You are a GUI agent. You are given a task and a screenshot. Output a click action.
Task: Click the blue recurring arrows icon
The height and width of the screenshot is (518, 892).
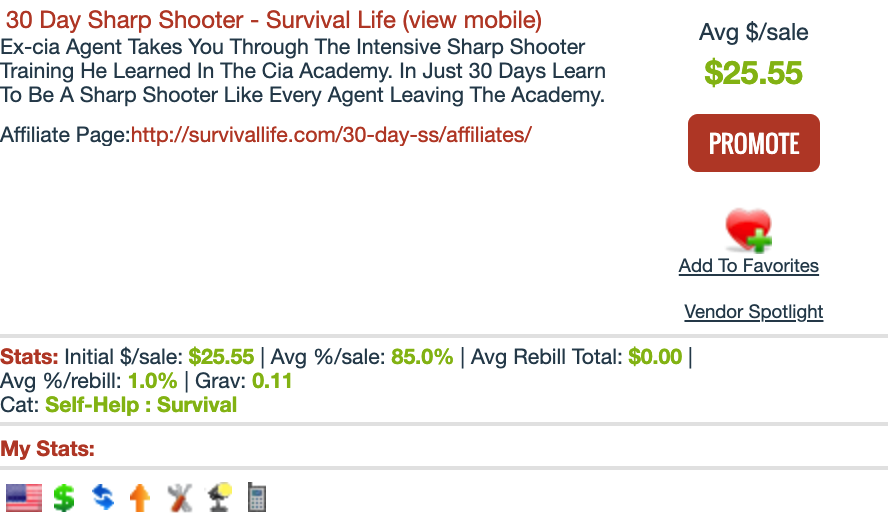(x=103, y=498)
